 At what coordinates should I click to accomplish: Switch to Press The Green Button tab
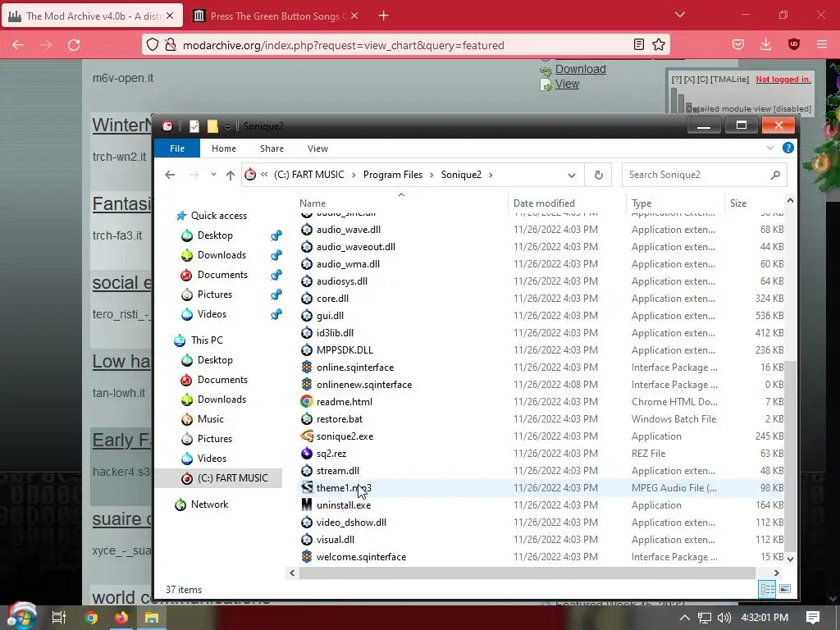point(275,16)
